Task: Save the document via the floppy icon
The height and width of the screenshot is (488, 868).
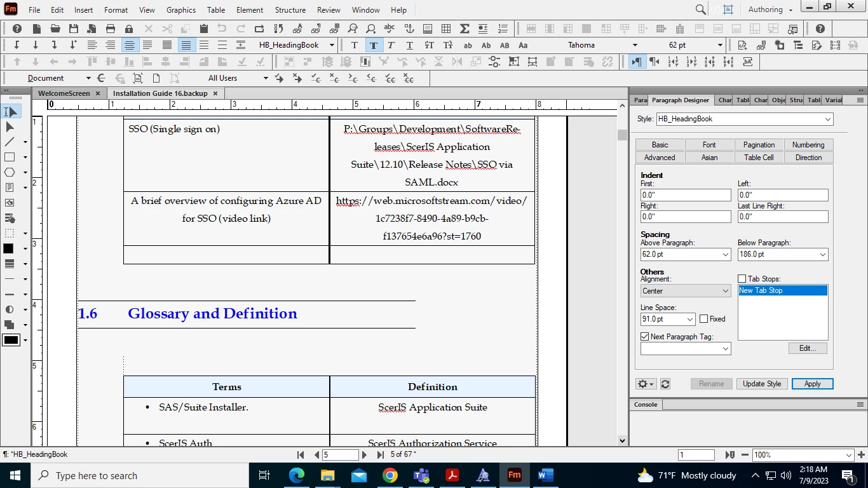Action: [74, 29]
